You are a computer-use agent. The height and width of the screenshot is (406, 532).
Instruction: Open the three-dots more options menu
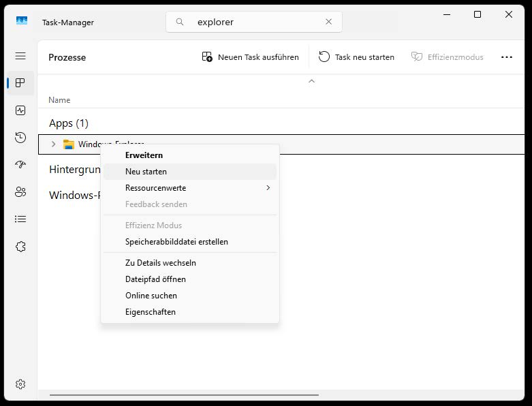coord(507,57)
